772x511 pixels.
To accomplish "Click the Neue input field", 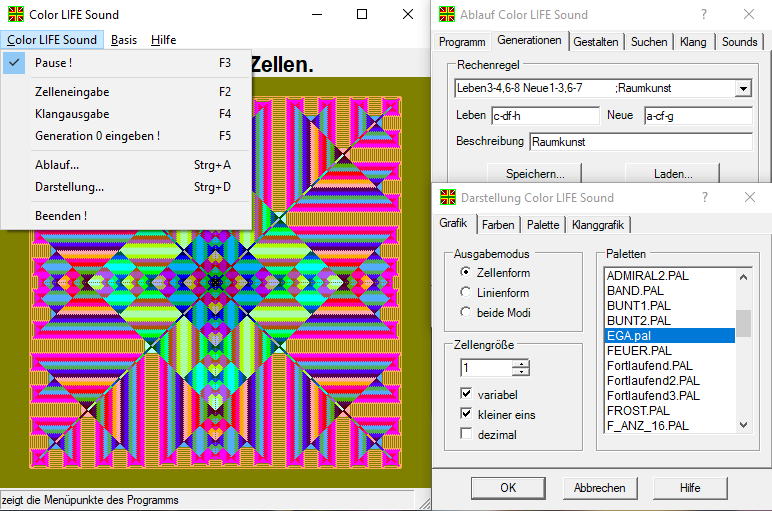I will point(698,116).
